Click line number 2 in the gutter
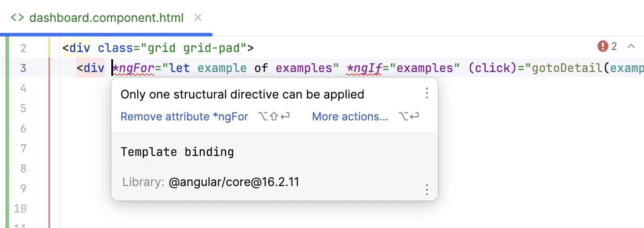The height and width of the screenshot is (228, 644). (x=24, y=48)
